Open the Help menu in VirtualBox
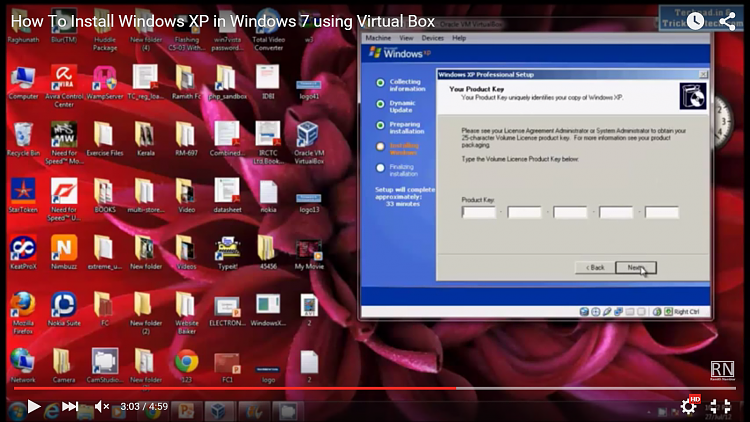The height and width of the screenshot is (422, 750). coord(459,38)
